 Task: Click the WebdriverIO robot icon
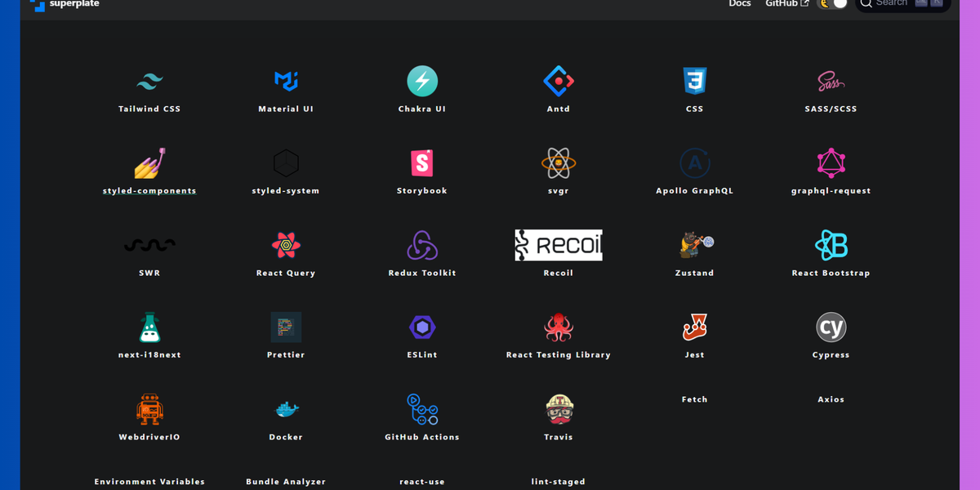click(x=149, y=409)
